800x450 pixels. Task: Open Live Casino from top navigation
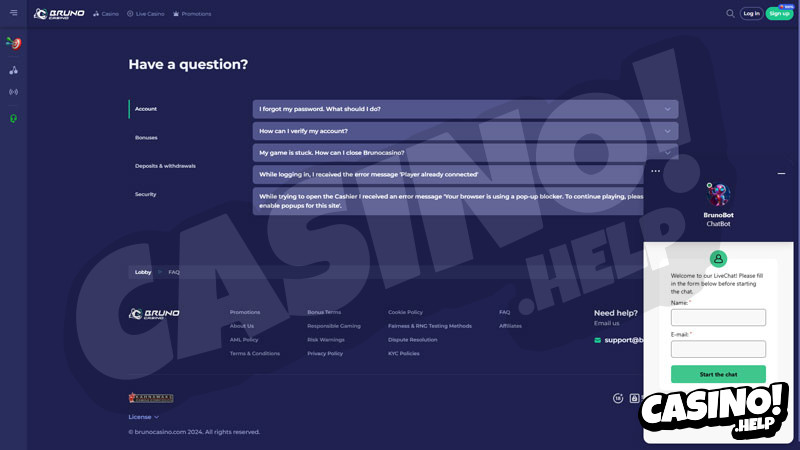[145, 14]
